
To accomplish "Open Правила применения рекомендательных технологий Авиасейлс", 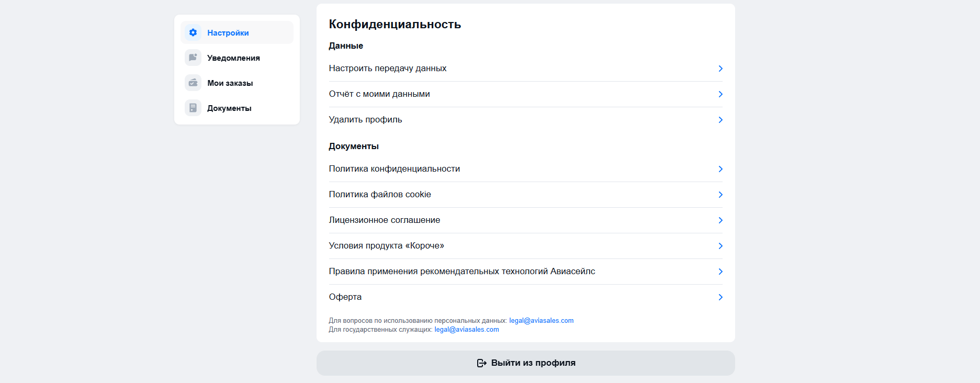I will coord(526,272).
